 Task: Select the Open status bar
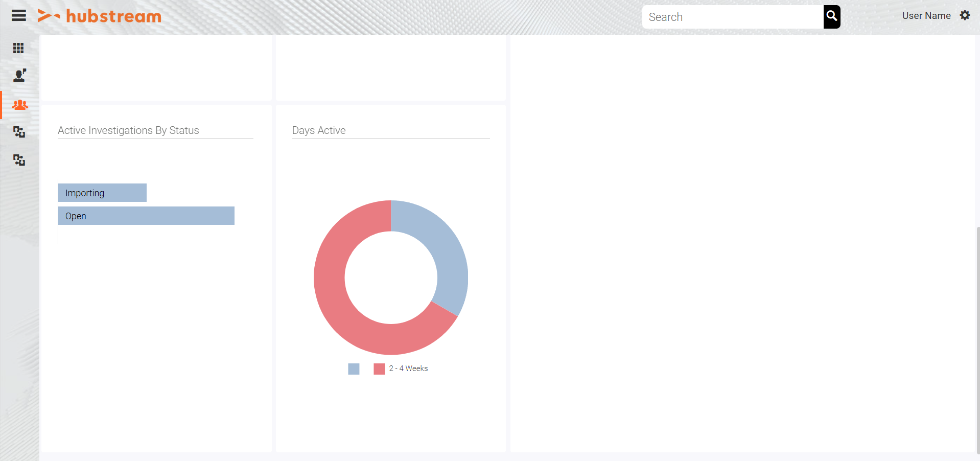coord(146,215)
